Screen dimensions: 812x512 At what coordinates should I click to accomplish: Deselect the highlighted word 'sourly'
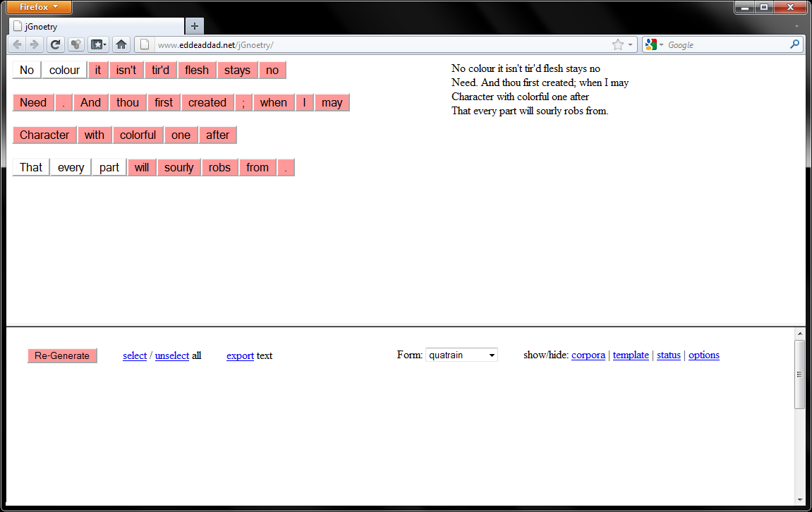coord(178,167)
